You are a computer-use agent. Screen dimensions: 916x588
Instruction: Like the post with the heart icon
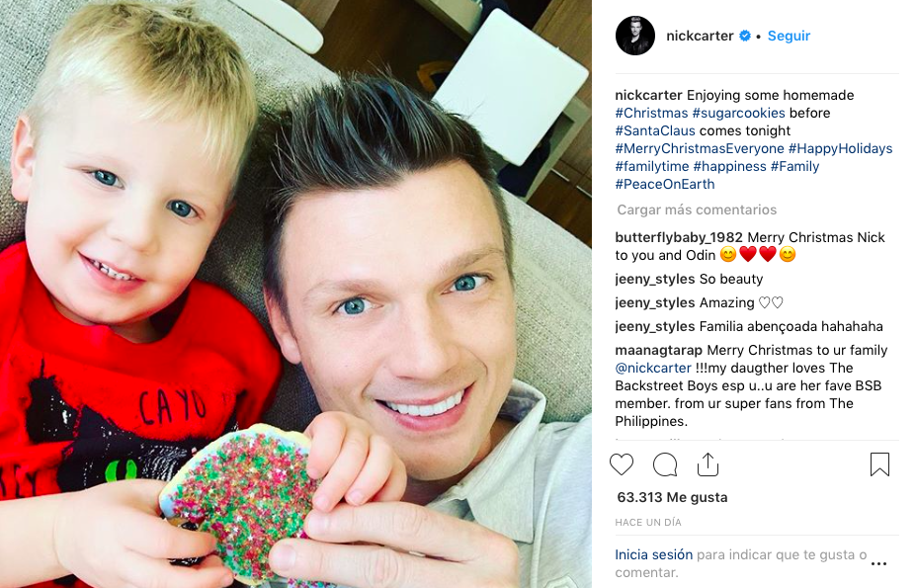(x=621, y=464)
